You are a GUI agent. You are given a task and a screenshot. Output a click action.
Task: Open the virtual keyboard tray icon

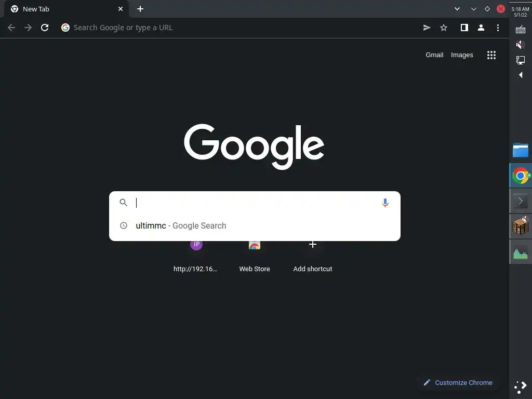click(521, 30)
